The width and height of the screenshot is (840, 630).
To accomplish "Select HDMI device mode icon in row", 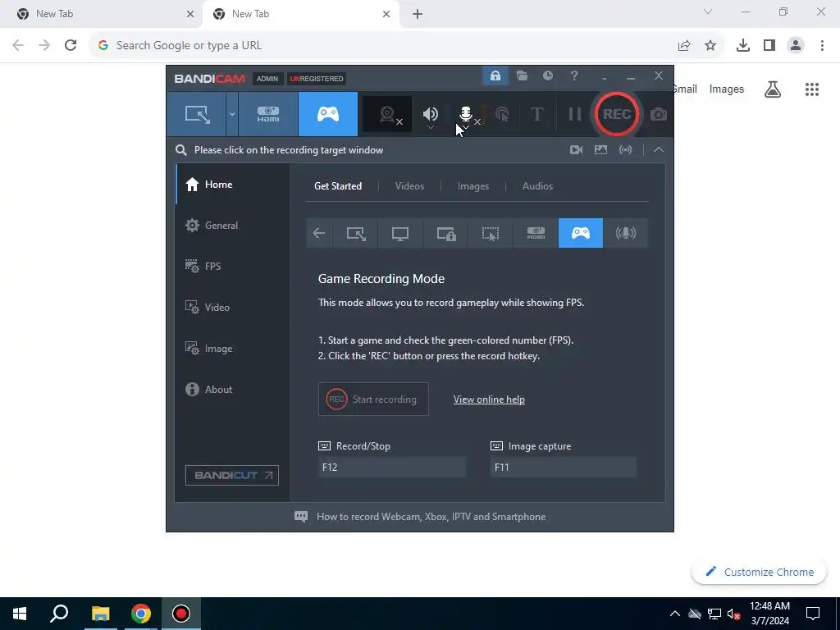I will coord(536,233).
